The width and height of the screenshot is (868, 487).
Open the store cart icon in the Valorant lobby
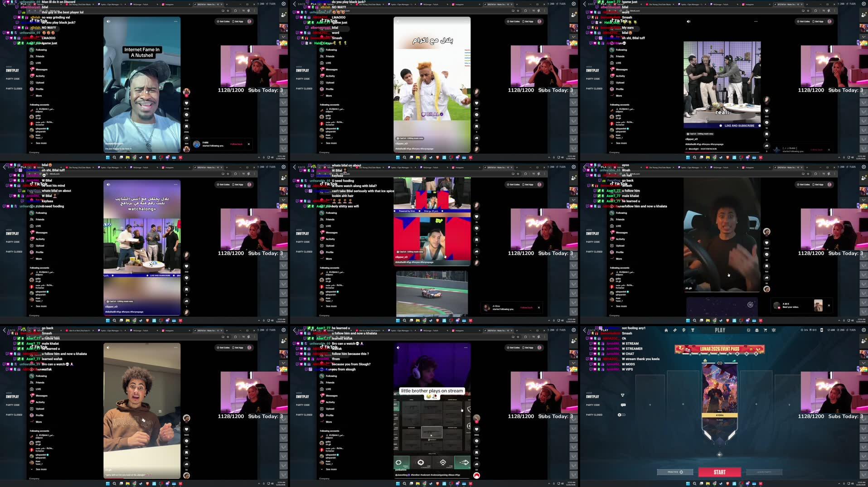point(765,330)
